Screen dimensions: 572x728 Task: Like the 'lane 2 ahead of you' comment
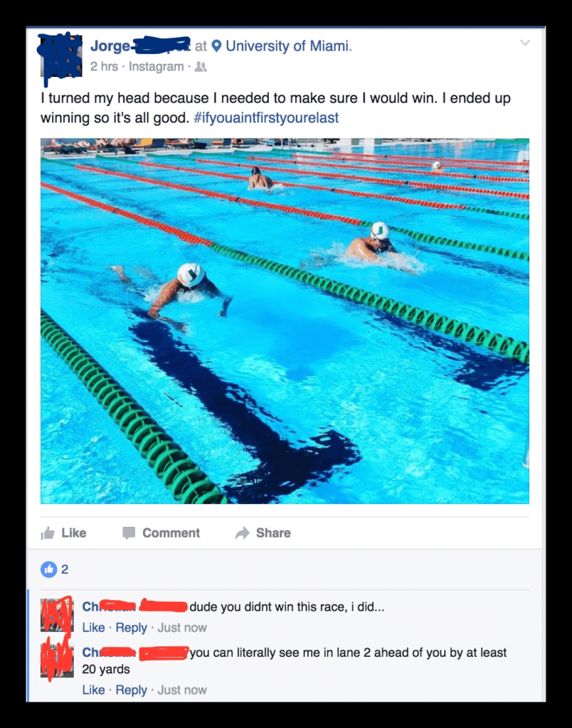[x=93, y=690]
